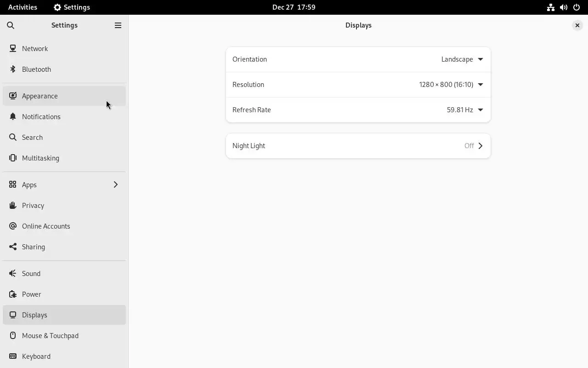Click the Sound speaker icon in sidebar

point(13,273)
